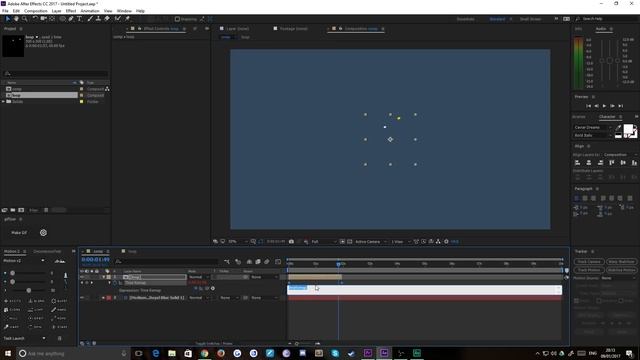The width and height of the screenshot is (640, 360).
Task: Select the Eraser tool
Action: [107, 19]
